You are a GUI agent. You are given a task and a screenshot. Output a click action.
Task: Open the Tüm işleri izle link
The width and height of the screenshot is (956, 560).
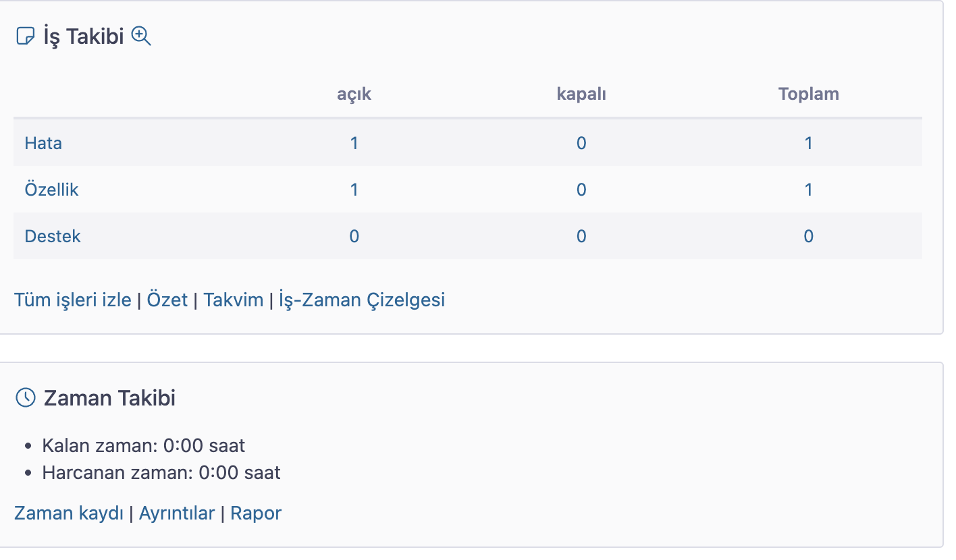pyautogui.click(x=73, y=300)
